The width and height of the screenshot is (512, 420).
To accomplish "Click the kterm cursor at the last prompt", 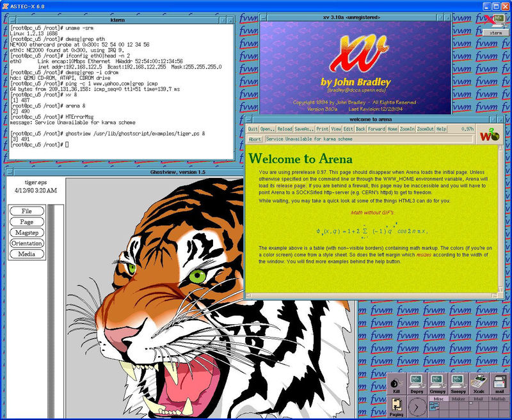I will coord(67,144).
